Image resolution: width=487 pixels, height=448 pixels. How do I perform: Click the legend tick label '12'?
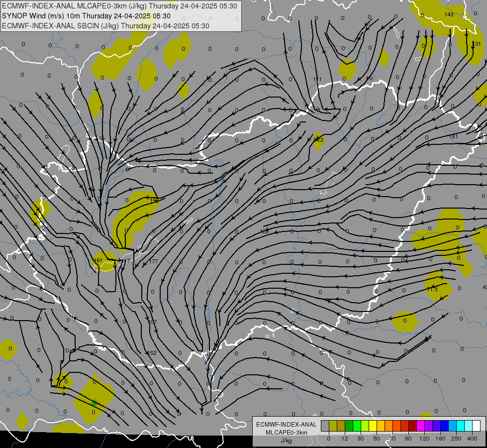[345, 439]
